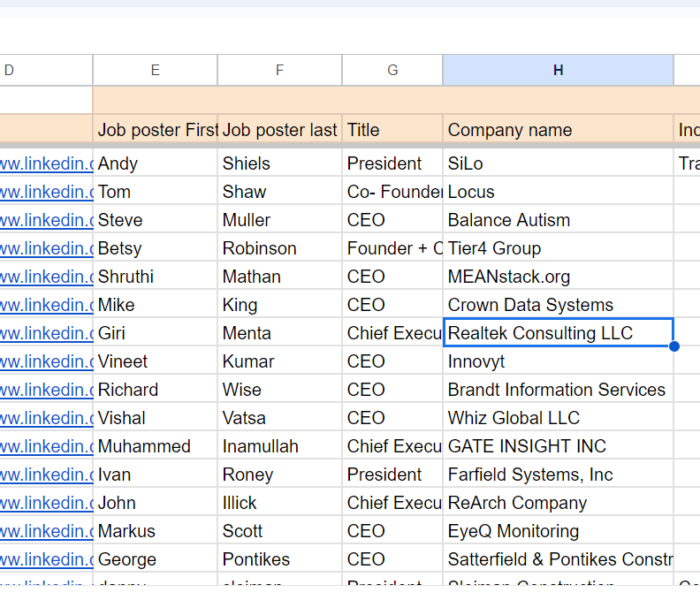Select the 'Satterfield & Pontikes Constr' cell

(558, 559)
